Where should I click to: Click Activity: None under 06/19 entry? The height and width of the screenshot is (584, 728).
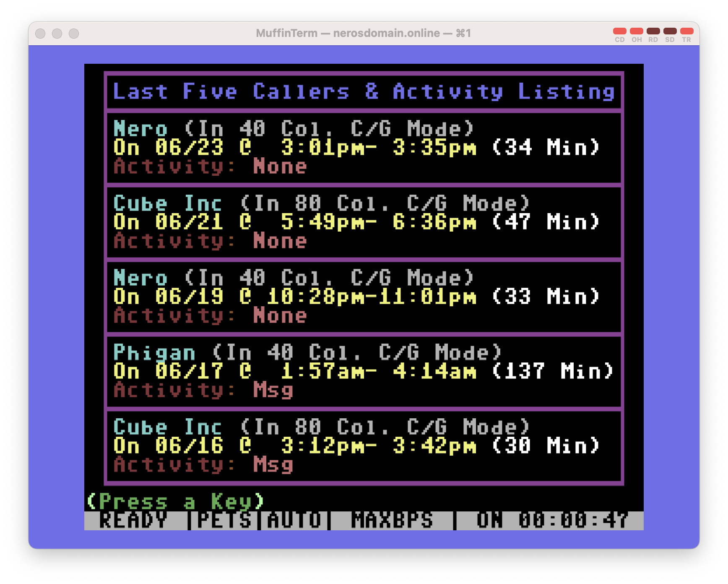point(210,315)
